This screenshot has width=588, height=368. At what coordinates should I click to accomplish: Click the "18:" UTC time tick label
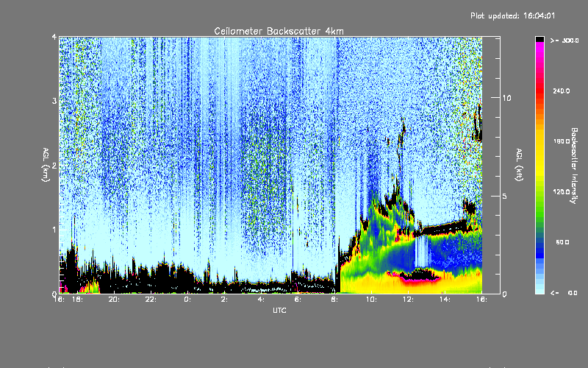[77, 300]
